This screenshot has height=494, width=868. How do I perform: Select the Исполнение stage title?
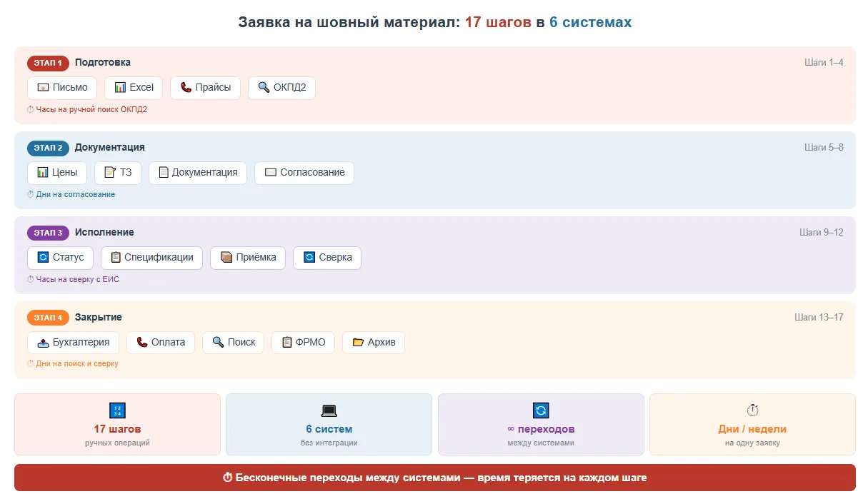tap(104, 233)
